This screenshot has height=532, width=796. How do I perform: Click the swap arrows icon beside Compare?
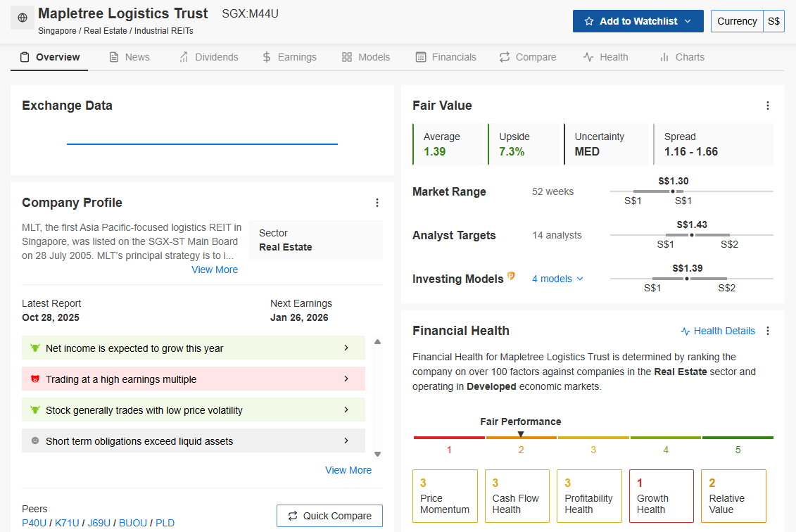click(x=504, y=58)
